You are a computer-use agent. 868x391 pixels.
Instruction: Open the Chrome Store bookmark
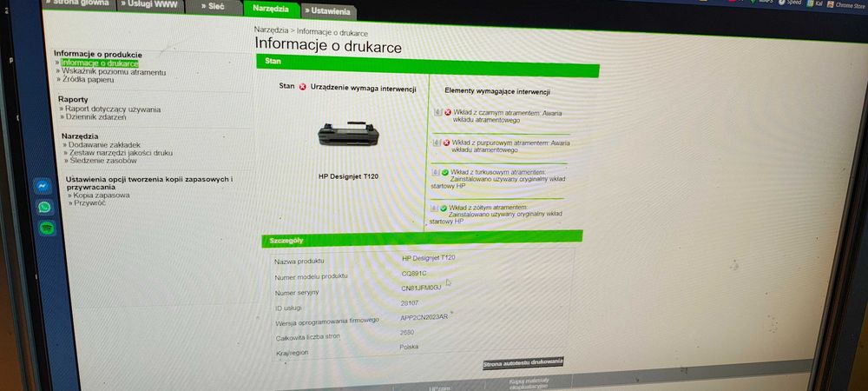(846, 4)
